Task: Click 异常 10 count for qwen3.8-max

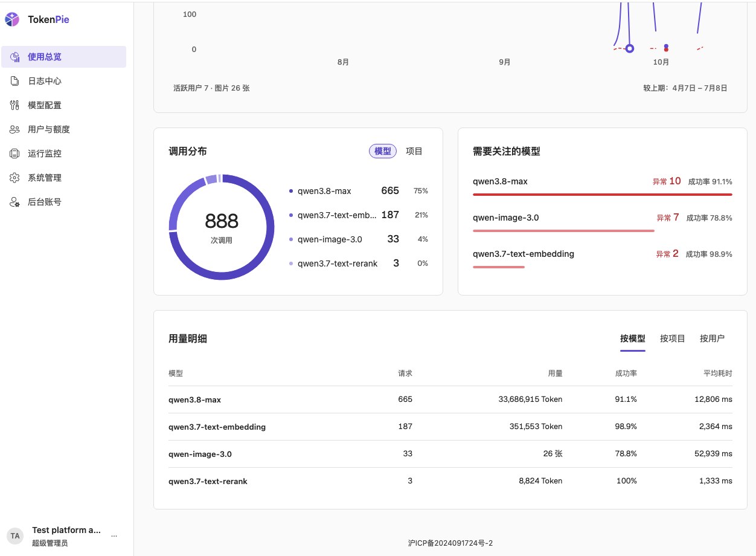Action: (x=667, y=181)
